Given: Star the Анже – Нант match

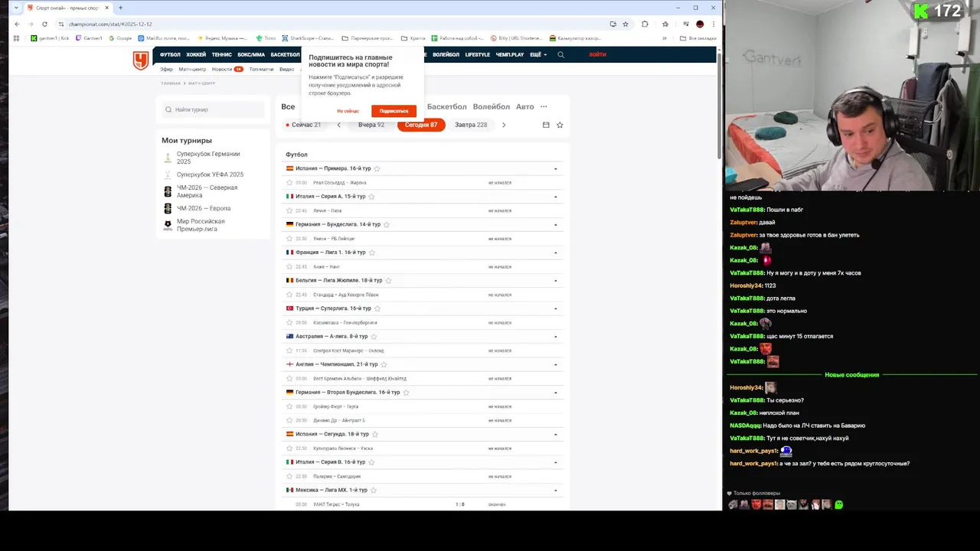Looking at the screenshot, I should 289,266.
